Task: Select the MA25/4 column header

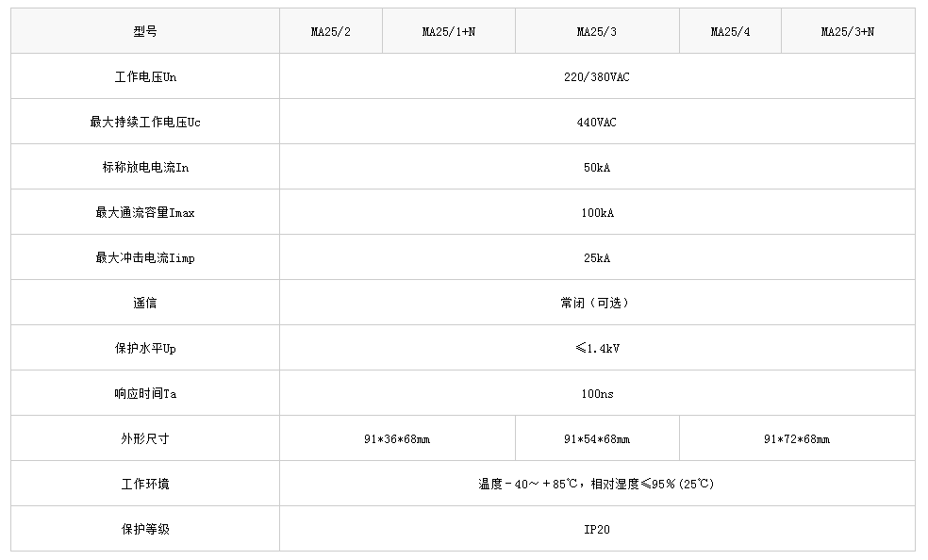Action: coord(731,31)
